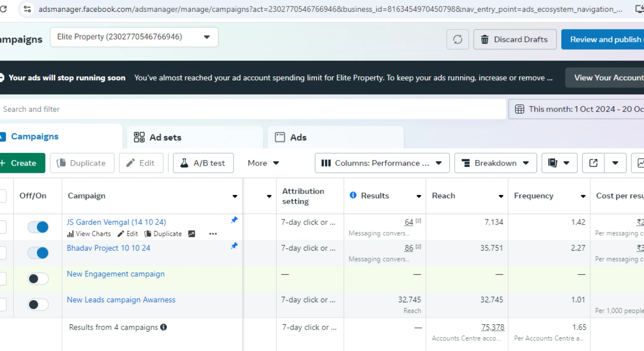
Task: Click the refresh data icon button
Action: [x=458, y=39]
